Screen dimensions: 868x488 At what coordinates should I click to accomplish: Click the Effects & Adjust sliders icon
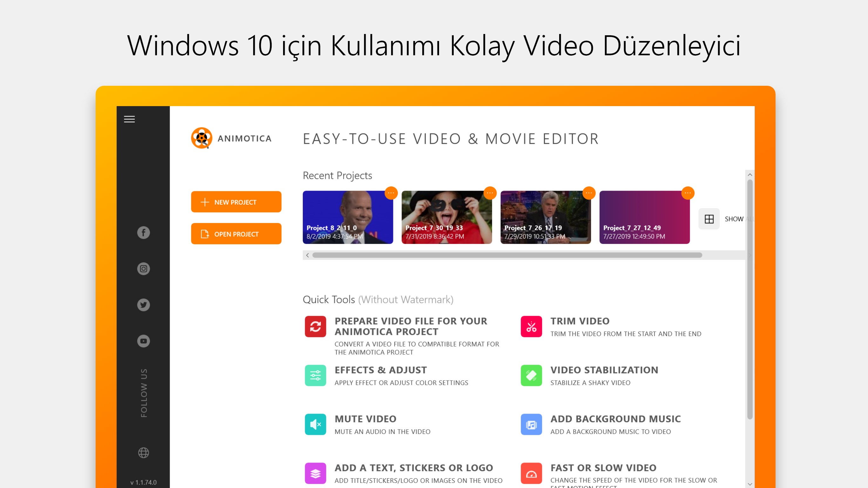click(x=315, y=376)
